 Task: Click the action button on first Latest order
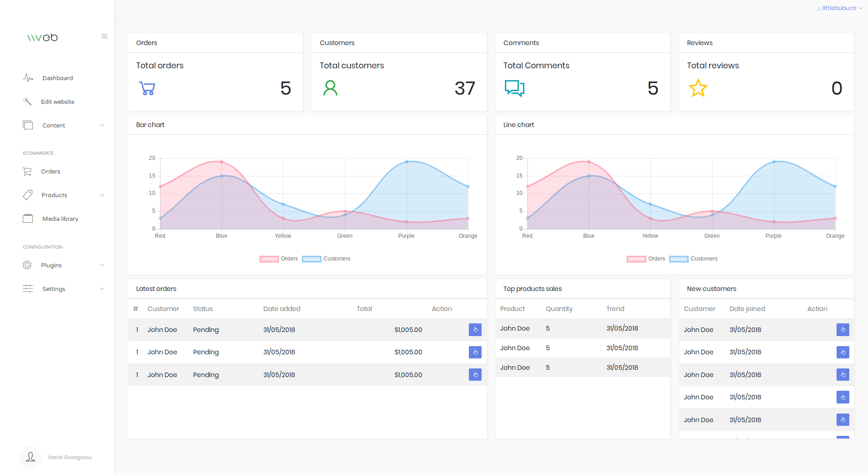point(475,330)
